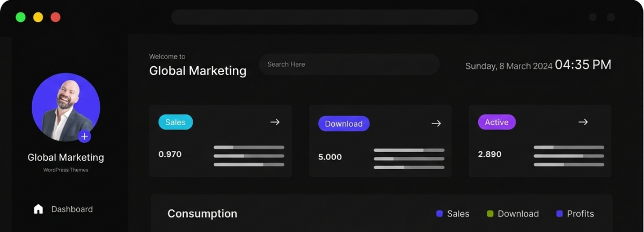Image resolution: width=644 pixels, height=232 pixels.
Task: Click the top progress bar in Sales card
Action: [x=249, y=147]
